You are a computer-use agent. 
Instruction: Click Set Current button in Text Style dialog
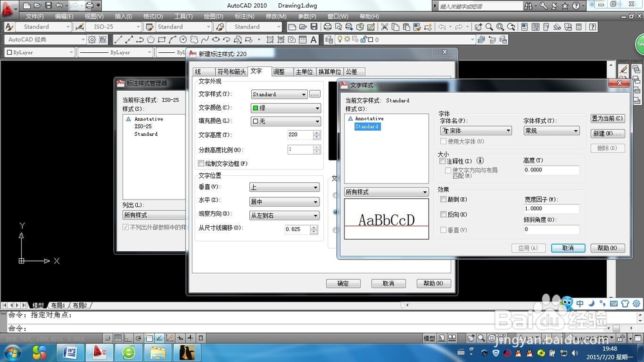(608, 119)
